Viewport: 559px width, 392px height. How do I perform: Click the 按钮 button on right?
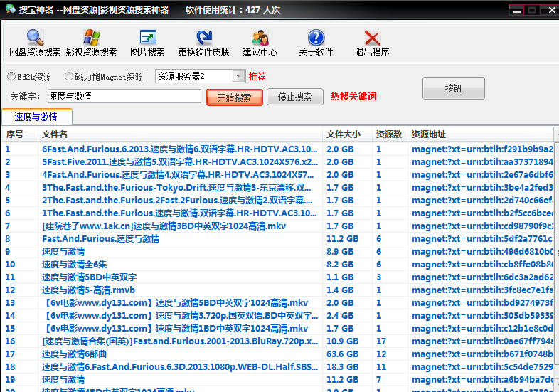click(453, 88)
